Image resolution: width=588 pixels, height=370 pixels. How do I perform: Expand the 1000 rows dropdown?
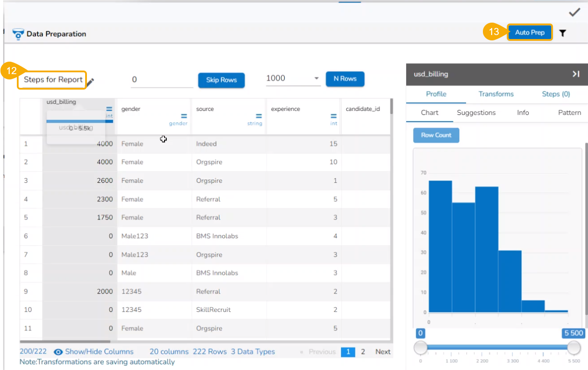click(317, 79)
